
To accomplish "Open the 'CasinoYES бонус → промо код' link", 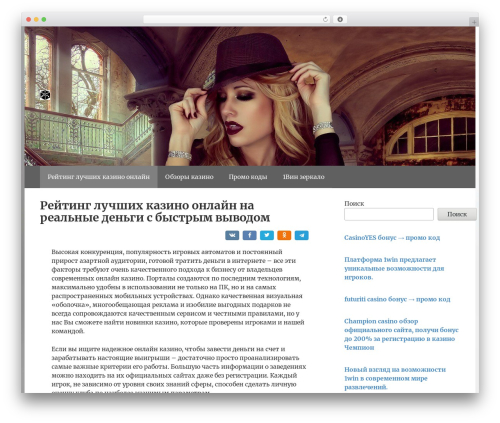I will [392, 238].
